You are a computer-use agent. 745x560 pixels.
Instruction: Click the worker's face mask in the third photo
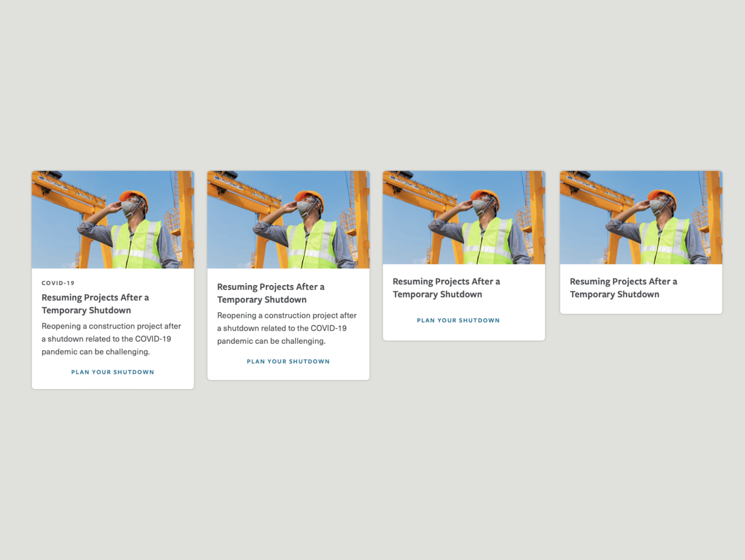coord(479,206)
